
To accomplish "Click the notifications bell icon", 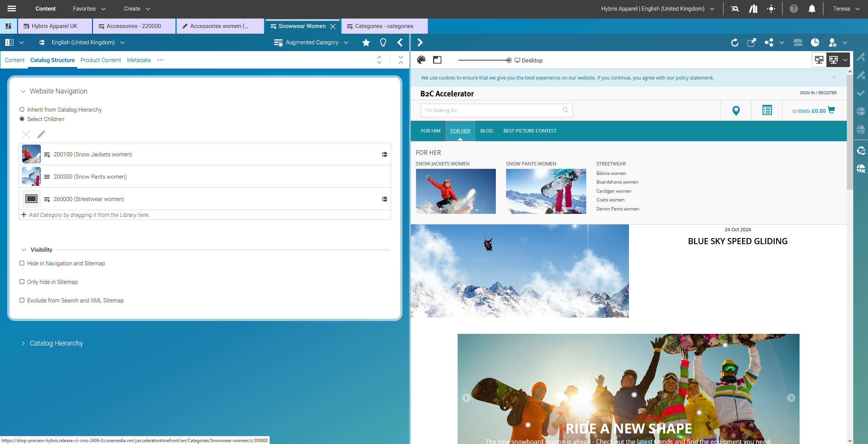I will coord(811,8).
